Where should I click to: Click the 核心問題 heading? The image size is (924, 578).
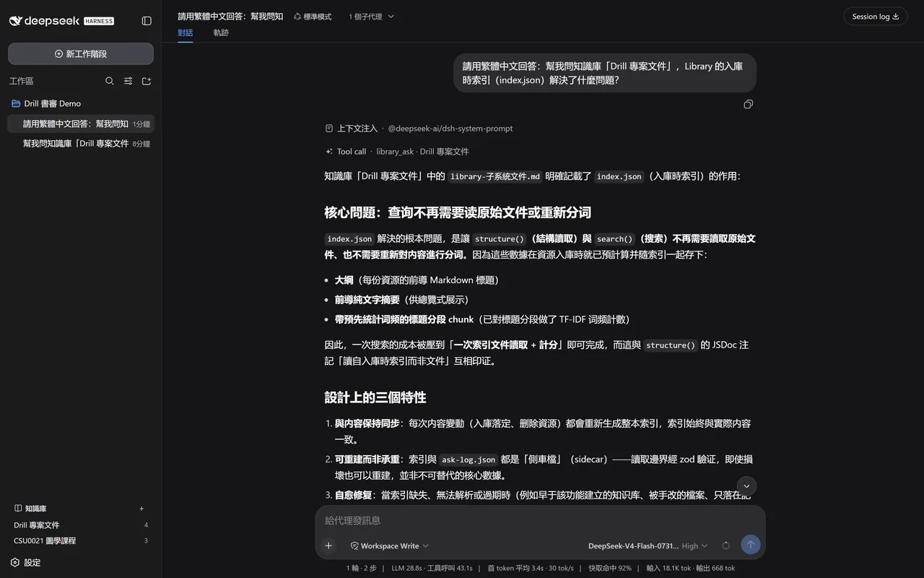click(x=458, y=212)
